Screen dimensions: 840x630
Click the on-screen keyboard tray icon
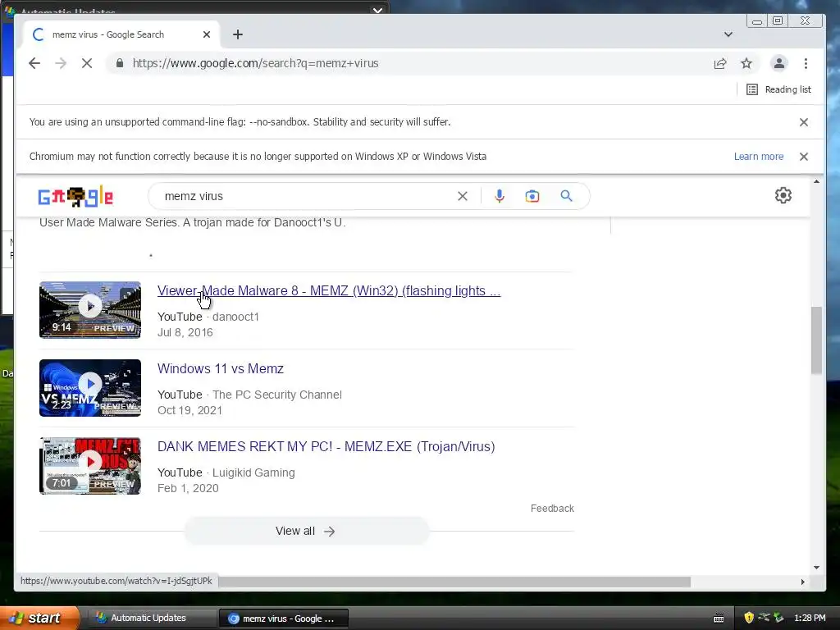coord(719,619)
